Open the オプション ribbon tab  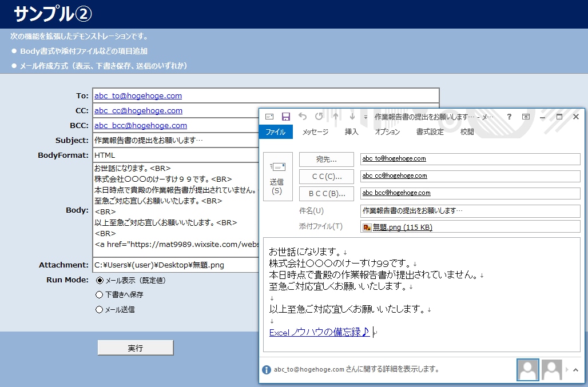pyautogui.click(x=387, y=132)
